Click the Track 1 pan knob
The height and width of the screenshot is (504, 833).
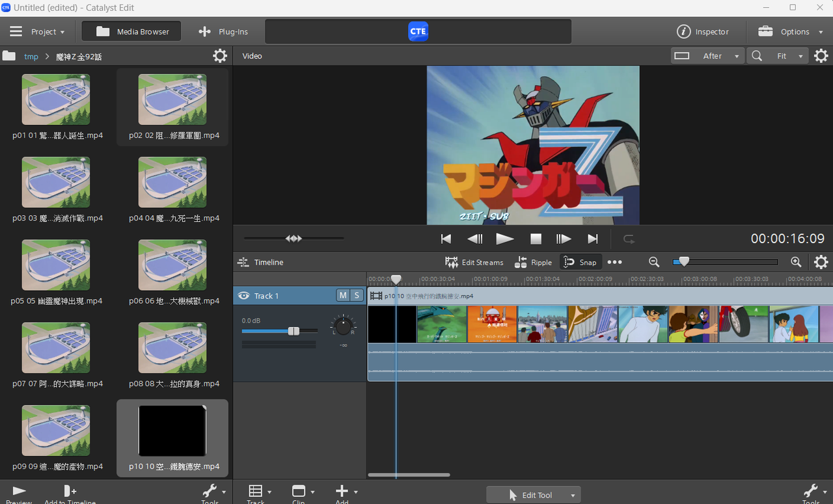tap(343, 325)
